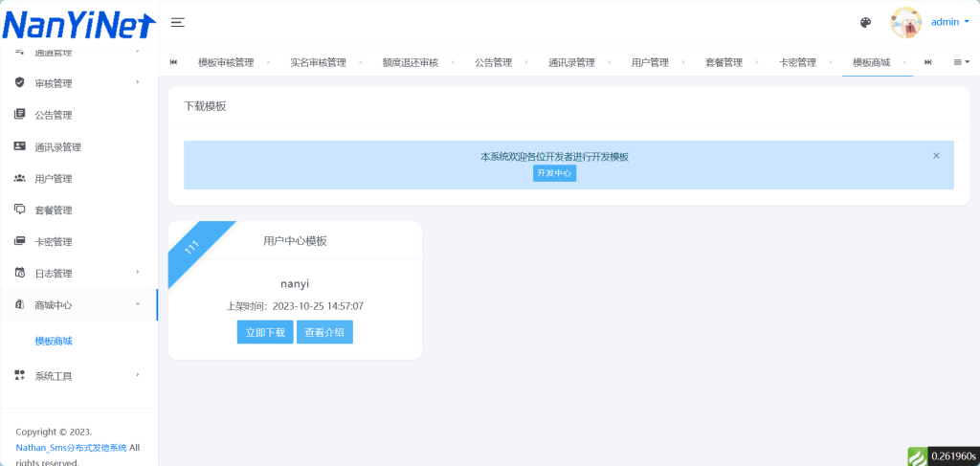Dismiss the blue developer welcome banner
980x466 pixels.
pyautogui.click(x=936, y=156)
